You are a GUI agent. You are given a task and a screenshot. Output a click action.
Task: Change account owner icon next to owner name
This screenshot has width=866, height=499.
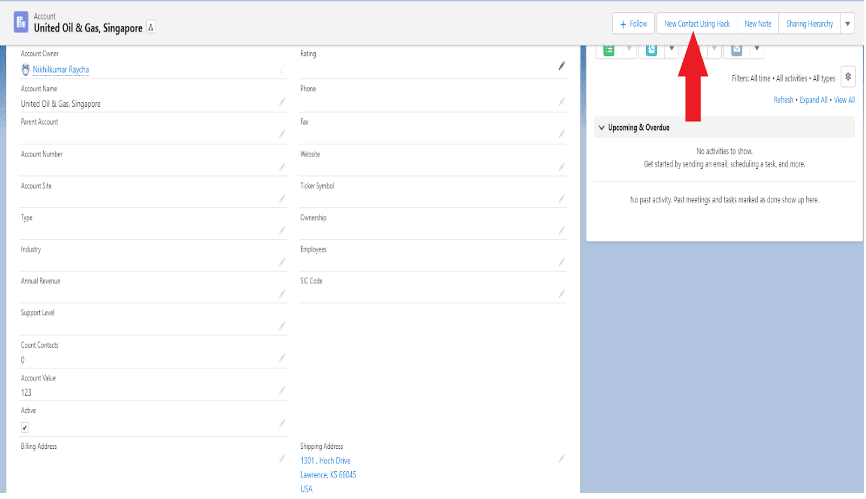(x=282, y=70)
